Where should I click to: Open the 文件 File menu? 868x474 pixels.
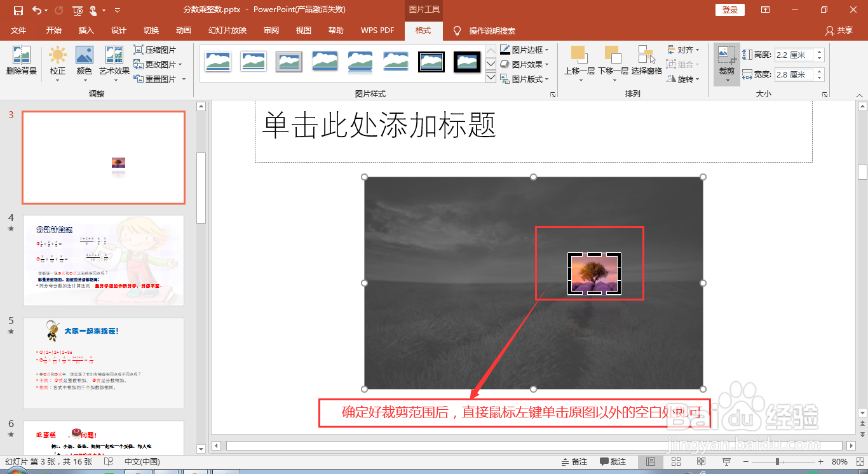click(x=19, y=30)
